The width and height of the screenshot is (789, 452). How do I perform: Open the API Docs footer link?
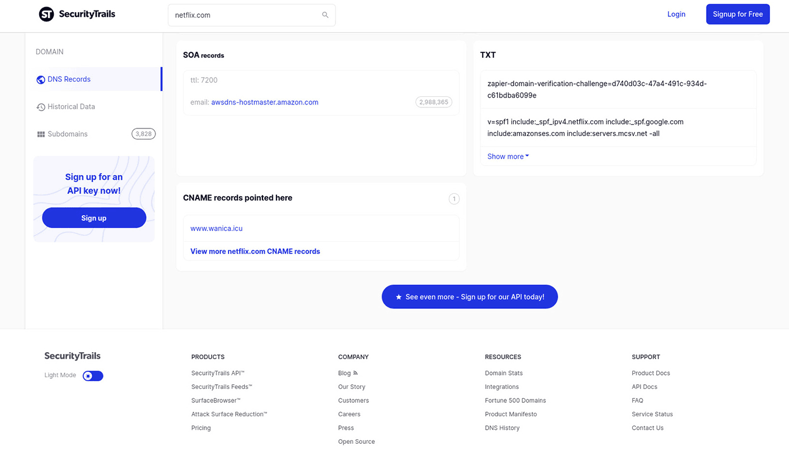[644, 387]
